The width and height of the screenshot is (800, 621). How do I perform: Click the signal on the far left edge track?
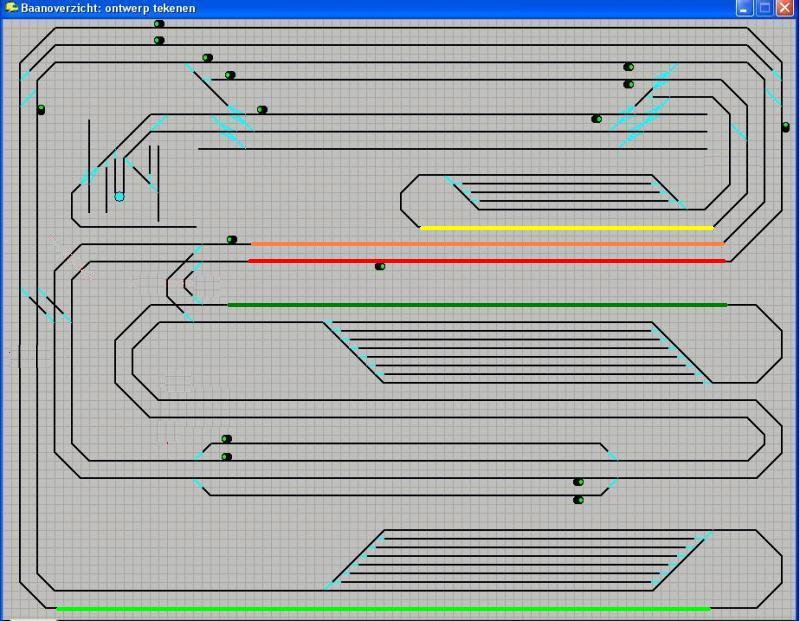point(41,109)
